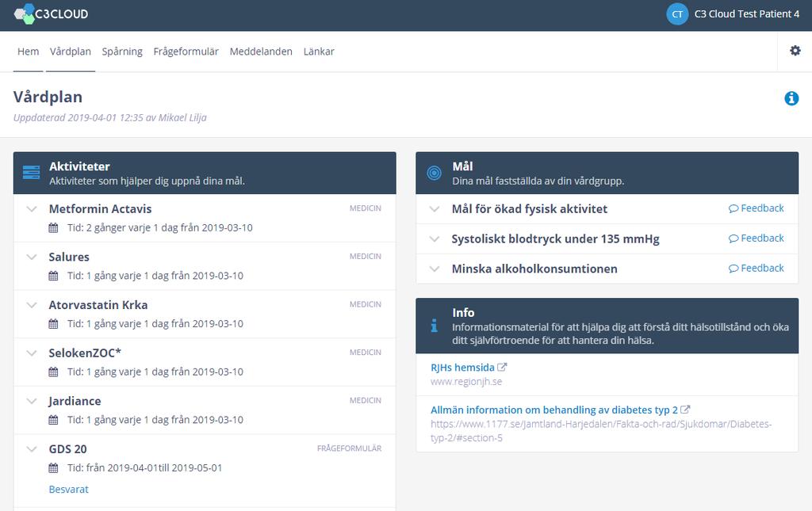Image resolution: width=812 pixels, height=511 pixels.
Task: Click C3 Cloud Test Patient 4 name
Action: point(747,14)
